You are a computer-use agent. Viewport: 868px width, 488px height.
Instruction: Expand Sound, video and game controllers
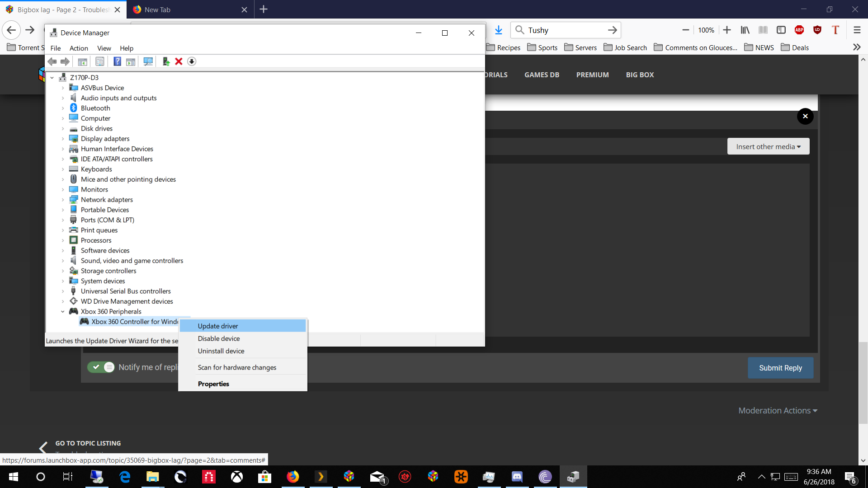pyautogui.click(x=63, y=261)
